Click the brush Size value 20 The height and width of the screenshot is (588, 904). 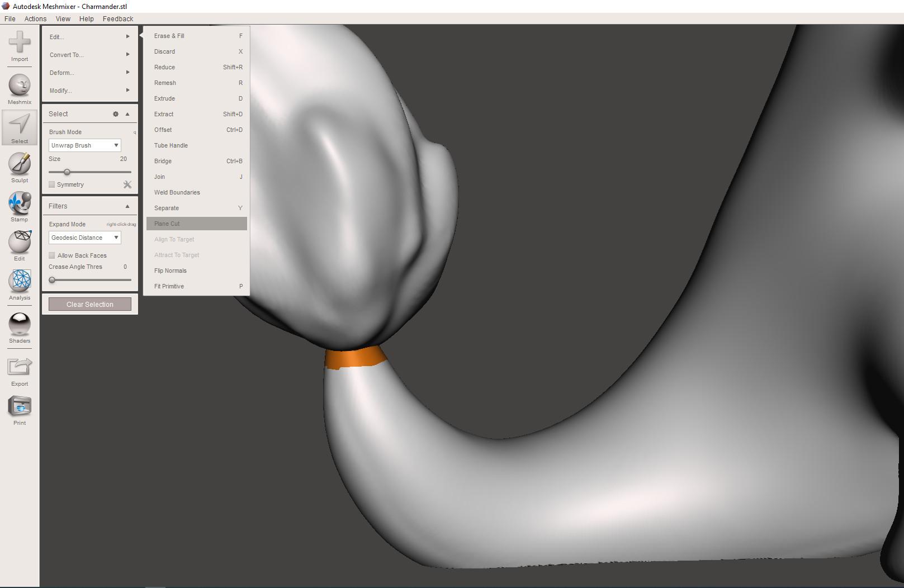[x=124, y=159]
